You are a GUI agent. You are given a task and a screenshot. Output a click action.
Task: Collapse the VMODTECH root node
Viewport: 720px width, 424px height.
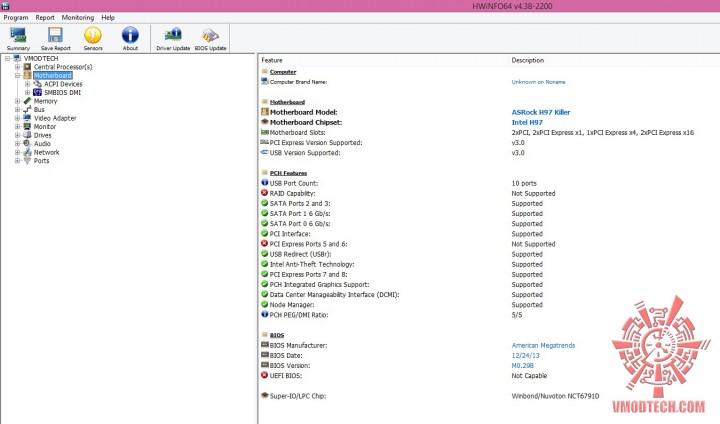coord(7,58)
